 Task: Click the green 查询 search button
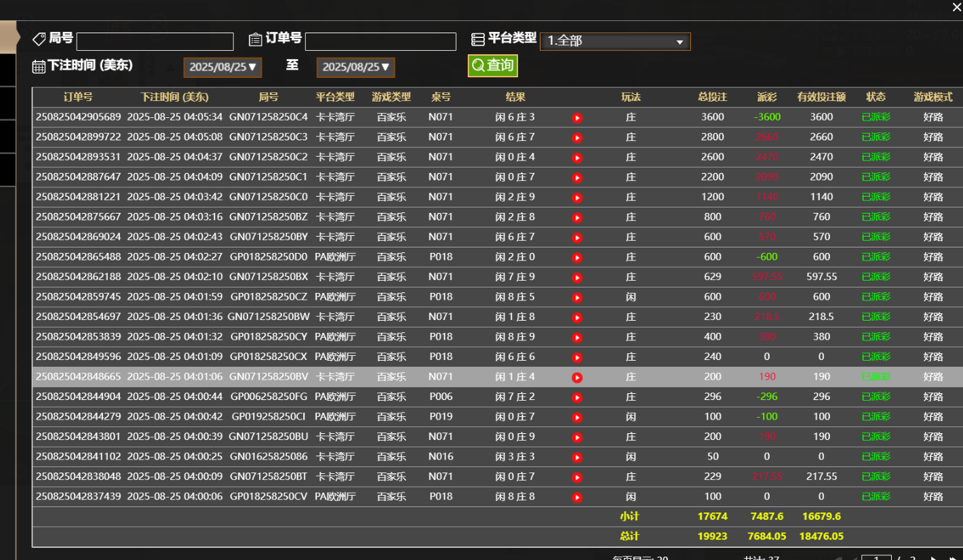(x=492, y=65)
